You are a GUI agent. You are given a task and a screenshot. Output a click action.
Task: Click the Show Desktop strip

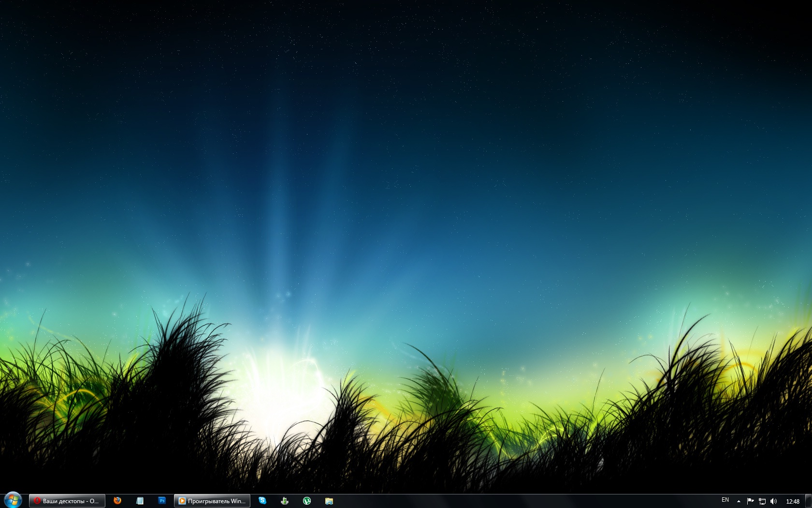(809, 501)
